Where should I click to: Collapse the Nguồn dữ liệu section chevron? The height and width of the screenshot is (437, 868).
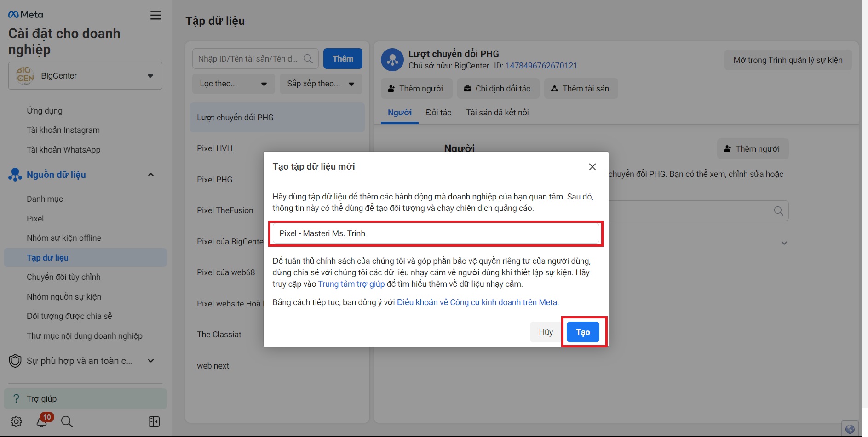(x=151, y=175)
